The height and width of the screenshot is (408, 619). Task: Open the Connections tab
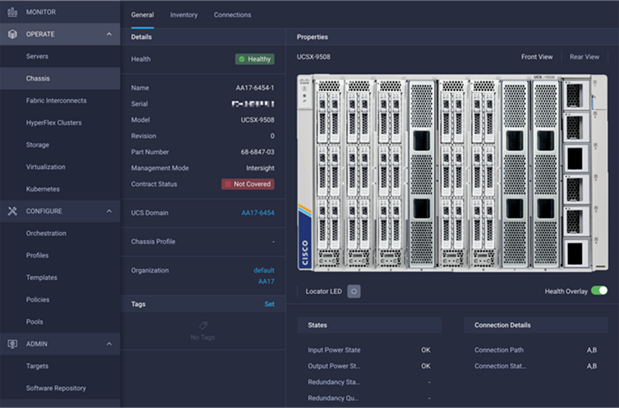click(x=232, y=15)
